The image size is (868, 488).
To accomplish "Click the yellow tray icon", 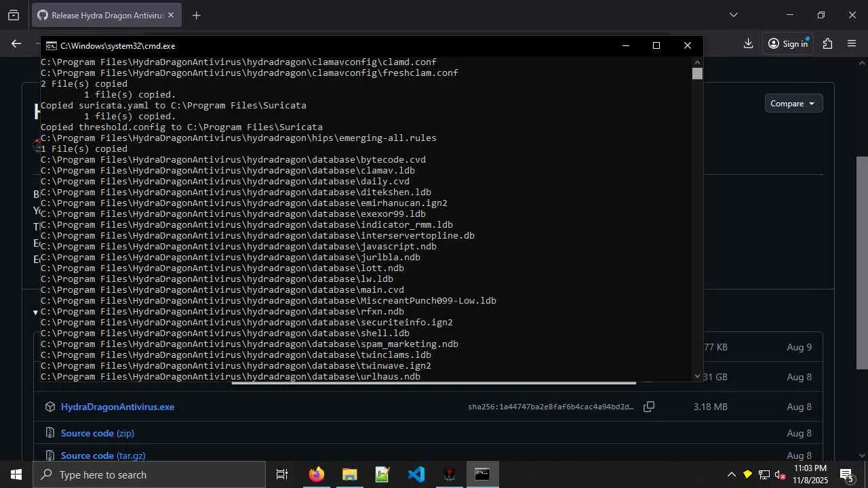I will point(747,474).
